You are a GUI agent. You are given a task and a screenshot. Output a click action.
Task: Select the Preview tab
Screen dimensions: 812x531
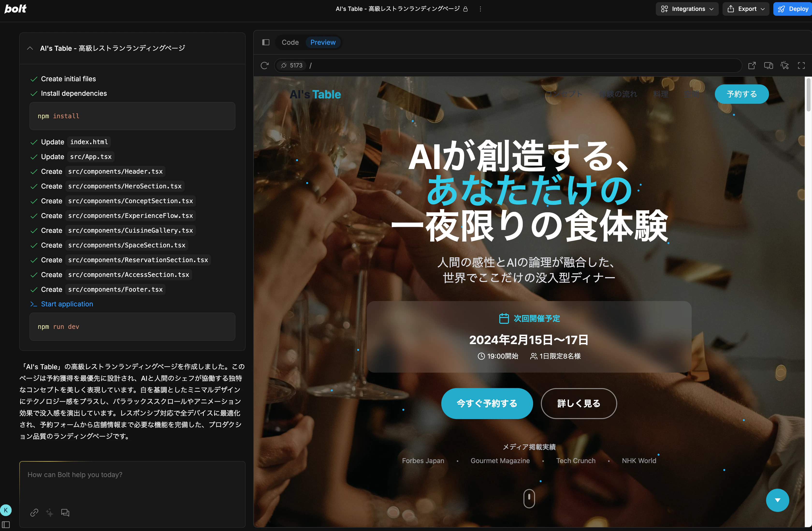(x=323, y=42)
